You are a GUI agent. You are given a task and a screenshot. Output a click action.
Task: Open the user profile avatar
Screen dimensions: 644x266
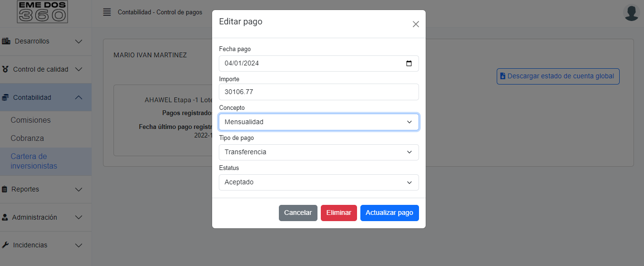pos(631,13)
